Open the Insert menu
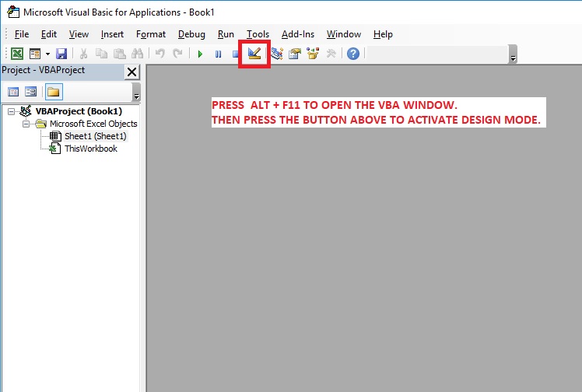Viewport: 582px width, 392px height. (112, 34)
